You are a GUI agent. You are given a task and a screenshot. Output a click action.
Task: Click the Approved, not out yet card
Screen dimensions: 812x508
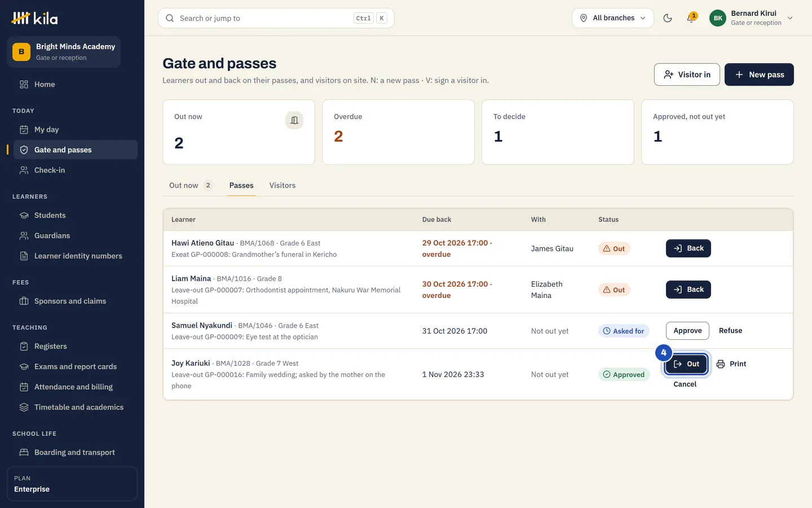[x=717, y=132]
